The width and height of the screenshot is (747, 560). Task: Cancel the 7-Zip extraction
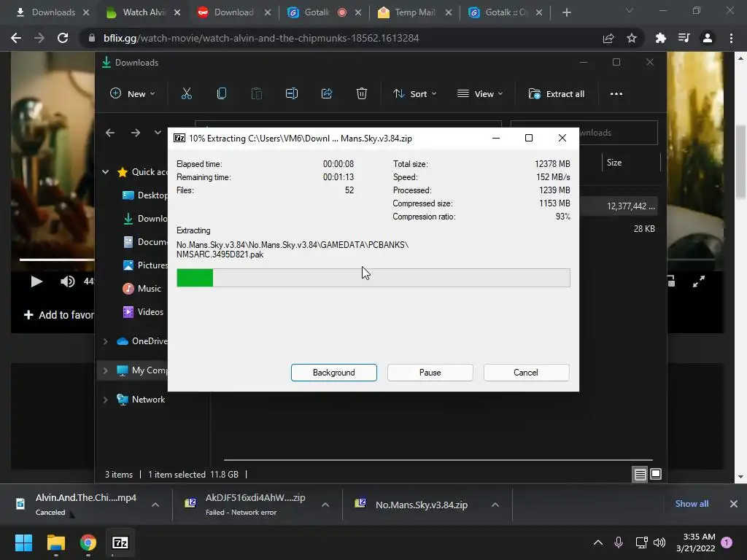[526, 373]
